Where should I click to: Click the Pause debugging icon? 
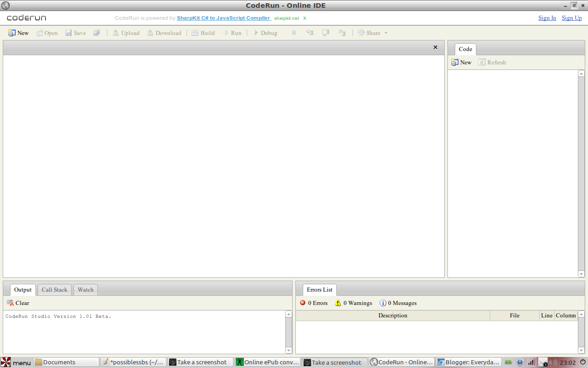coord(294,33)
